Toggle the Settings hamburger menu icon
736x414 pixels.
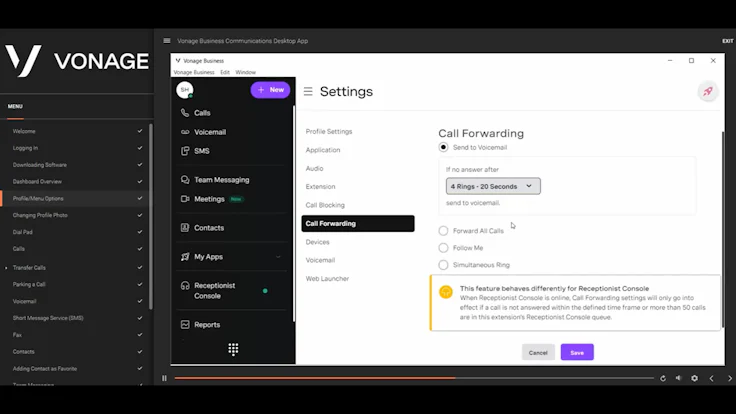tap(308, 92)
